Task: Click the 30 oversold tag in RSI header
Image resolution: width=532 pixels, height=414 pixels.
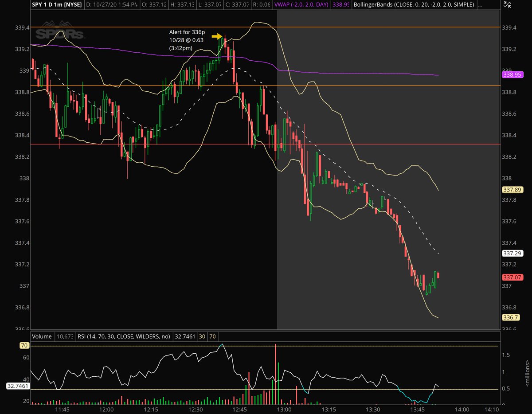Action: (202, 336)
